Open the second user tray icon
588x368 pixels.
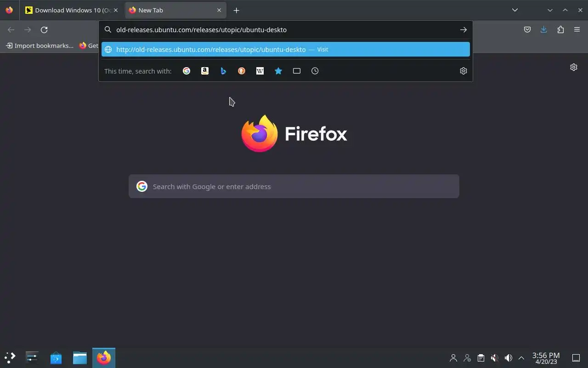pos(467,358)
